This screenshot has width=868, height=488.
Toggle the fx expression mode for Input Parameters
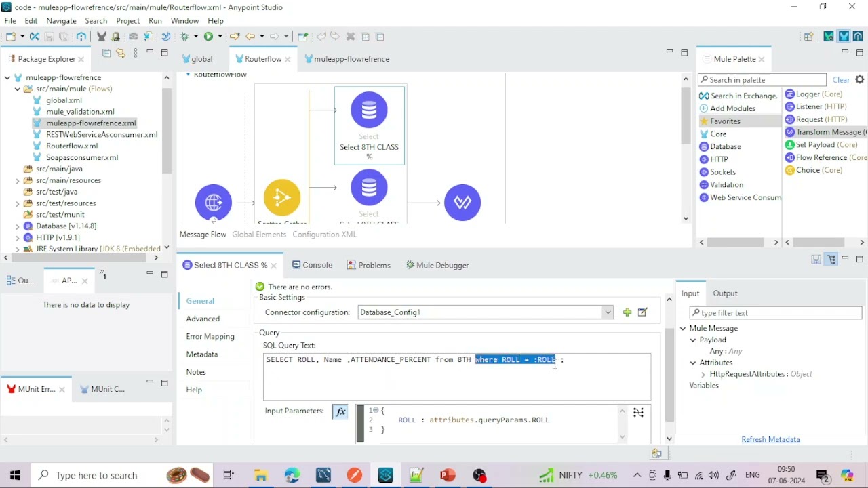pos(340,411)
